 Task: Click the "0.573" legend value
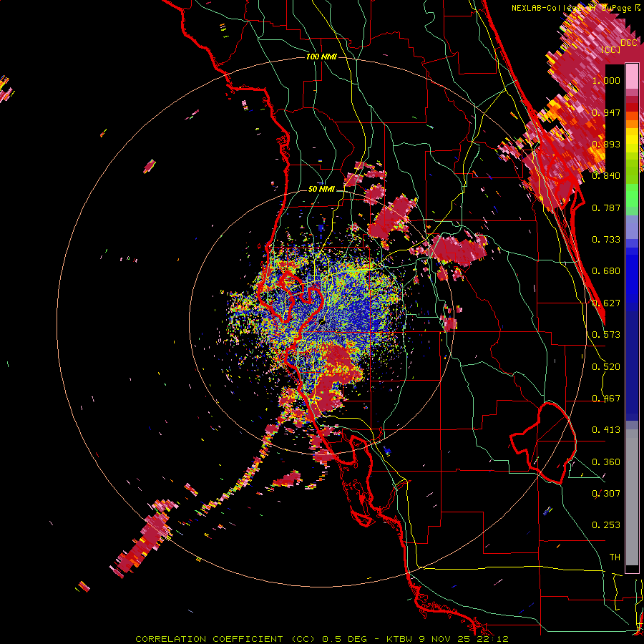coord(606,335)
